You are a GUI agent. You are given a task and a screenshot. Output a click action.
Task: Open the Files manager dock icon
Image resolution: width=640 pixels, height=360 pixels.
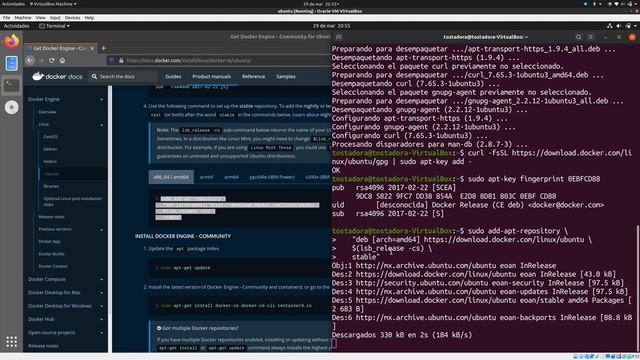click(x=11, y=64)
